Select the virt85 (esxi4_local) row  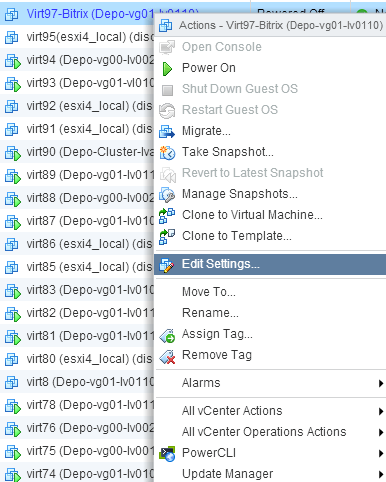point(77,267)
